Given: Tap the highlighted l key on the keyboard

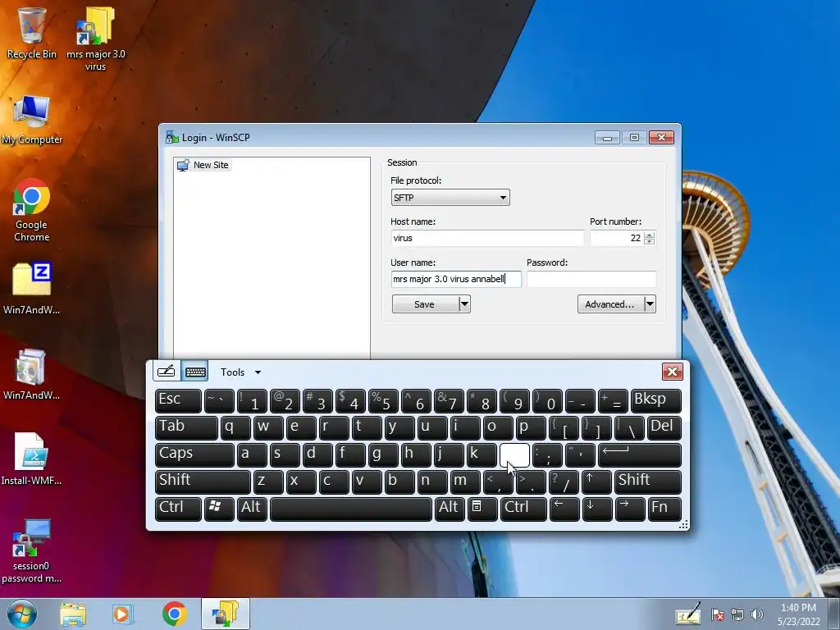Looking at the screenshot, I should (x=514, y=454).
